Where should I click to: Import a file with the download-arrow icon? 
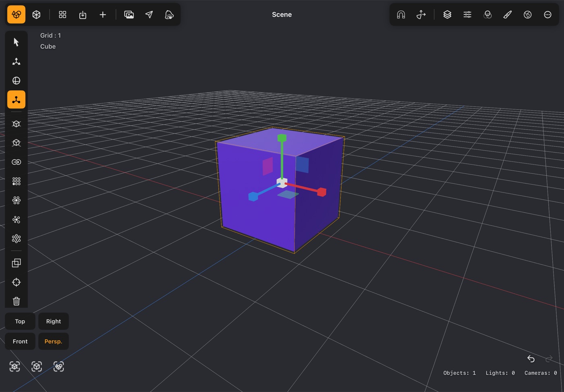coord(83,15)
